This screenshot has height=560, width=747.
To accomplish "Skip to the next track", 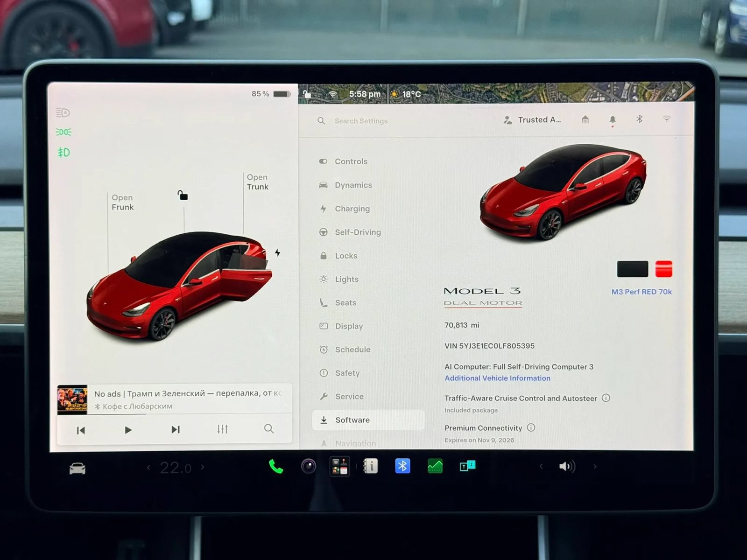I will coord(176,429).
